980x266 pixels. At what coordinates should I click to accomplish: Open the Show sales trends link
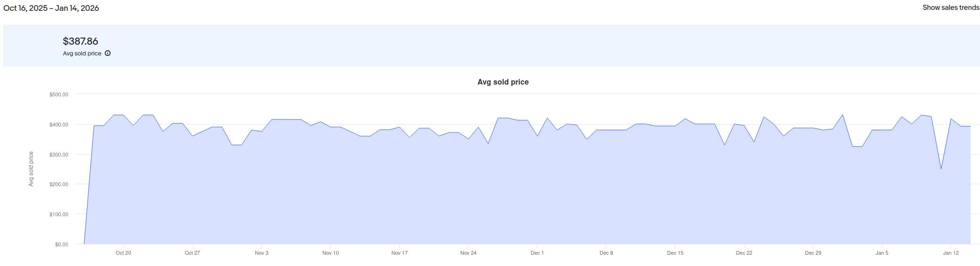pos(950,8)
